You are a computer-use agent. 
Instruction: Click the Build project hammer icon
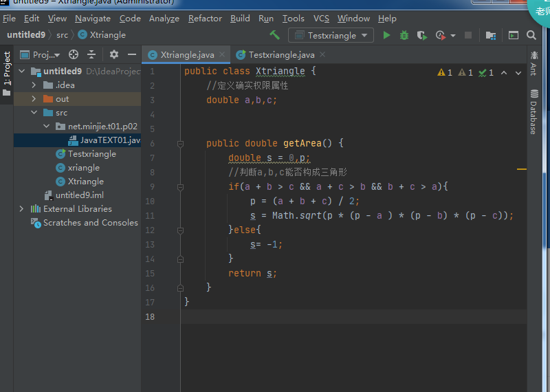pyautogui.click(x=275, y=35)
